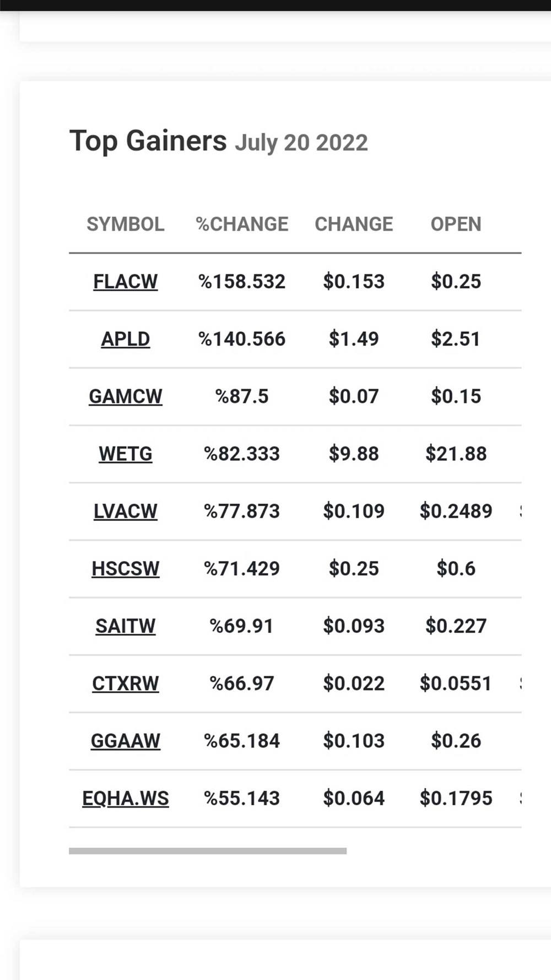Click the SAITW ticker link
Viewport: 551px width, 980px height.
coord(125,626)
